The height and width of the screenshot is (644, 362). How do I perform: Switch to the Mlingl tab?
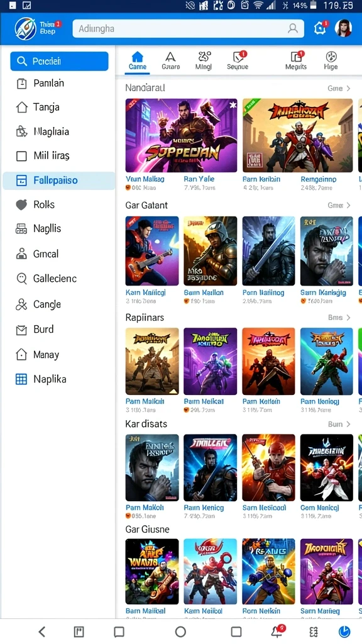coord(204,61)
